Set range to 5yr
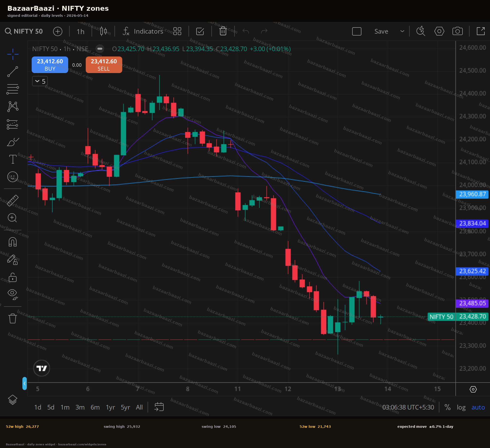The image size is (490, 448). 125,407
